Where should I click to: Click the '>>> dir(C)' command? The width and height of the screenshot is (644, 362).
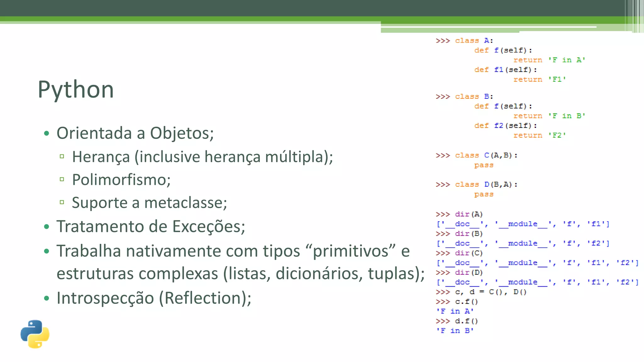[x=459, y=253]
